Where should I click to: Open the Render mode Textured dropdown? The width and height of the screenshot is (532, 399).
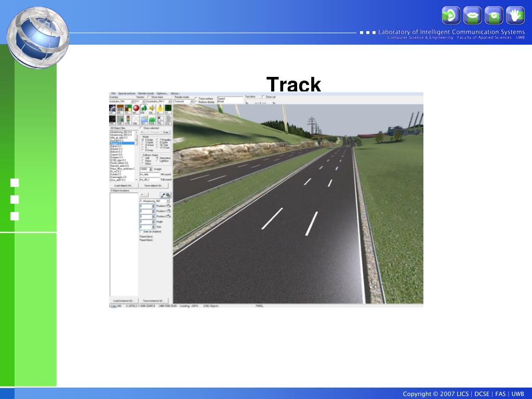point(183,101)
